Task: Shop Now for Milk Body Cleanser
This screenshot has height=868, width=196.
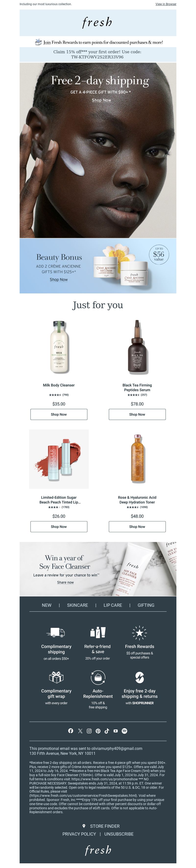Action: (59, 414)
